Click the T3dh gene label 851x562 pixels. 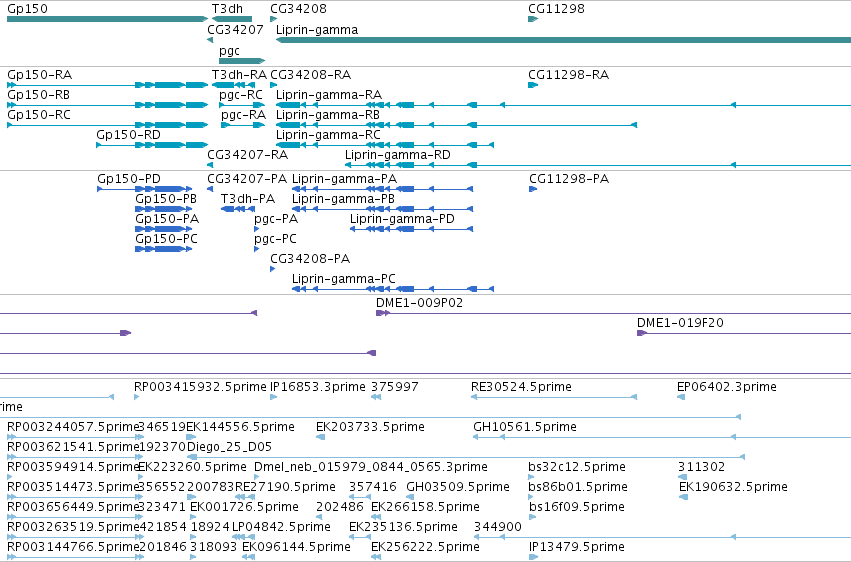point(227,9)
